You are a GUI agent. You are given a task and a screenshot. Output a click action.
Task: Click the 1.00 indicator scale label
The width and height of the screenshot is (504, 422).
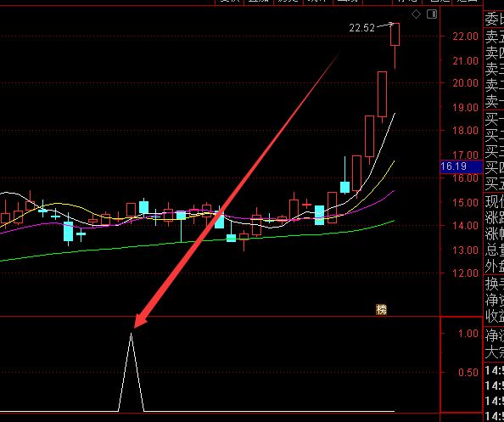coord(468,333)
